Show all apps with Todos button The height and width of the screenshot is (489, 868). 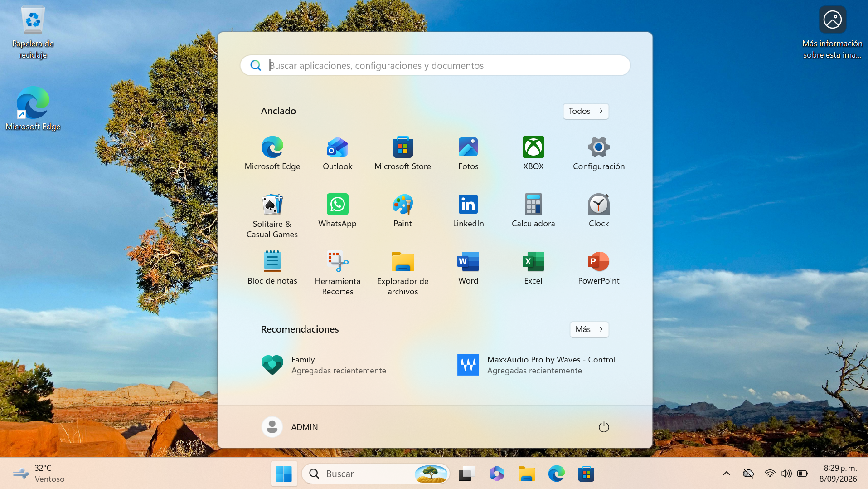click(586, 111)
